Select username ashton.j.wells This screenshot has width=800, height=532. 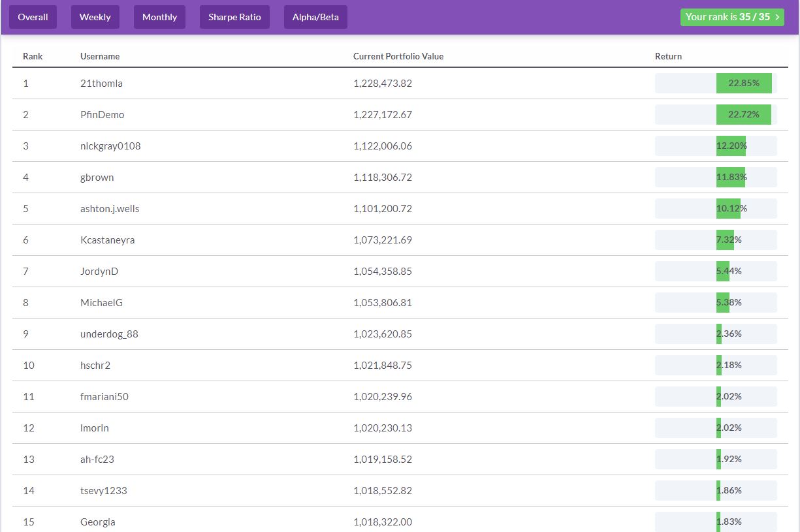coord(110,209)
